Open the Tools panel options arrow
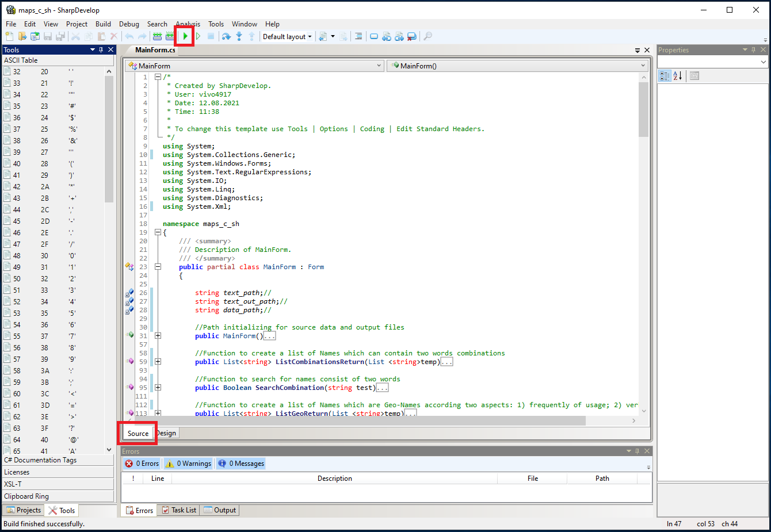Image resolution: width=771 pixels, height=532 pixels. 92,49
